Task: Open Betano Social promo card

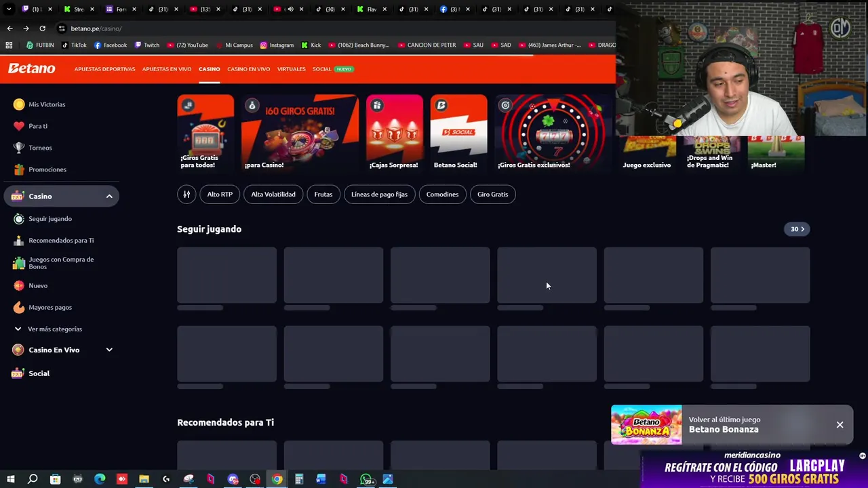Action: [x=458, y=132]
